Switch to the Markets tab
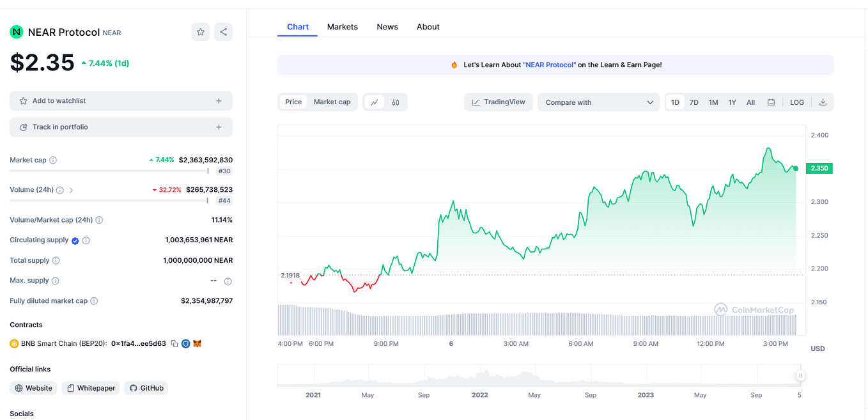Screen dimensions: 868x420 click(342, 26)
